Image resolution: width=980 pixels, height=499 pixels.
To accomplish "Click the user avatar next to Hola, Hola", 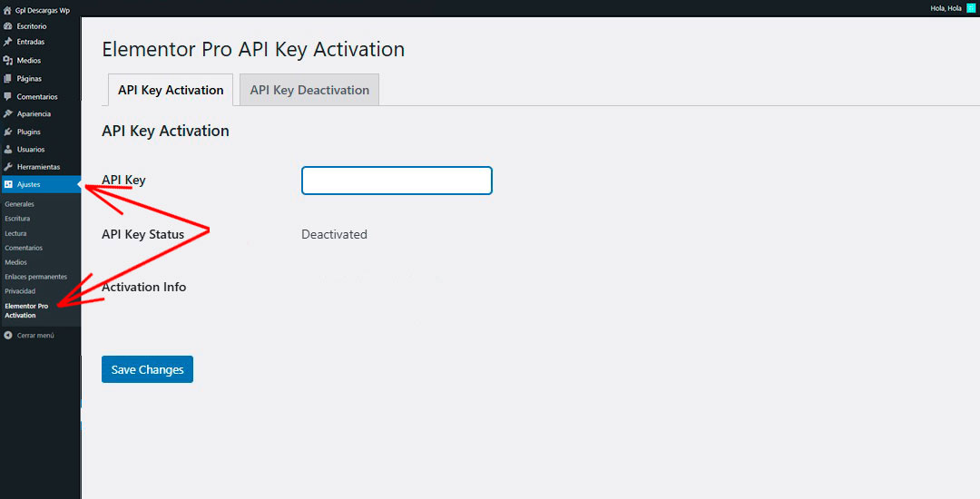I will pyautogui.click(x=971, y=8).
